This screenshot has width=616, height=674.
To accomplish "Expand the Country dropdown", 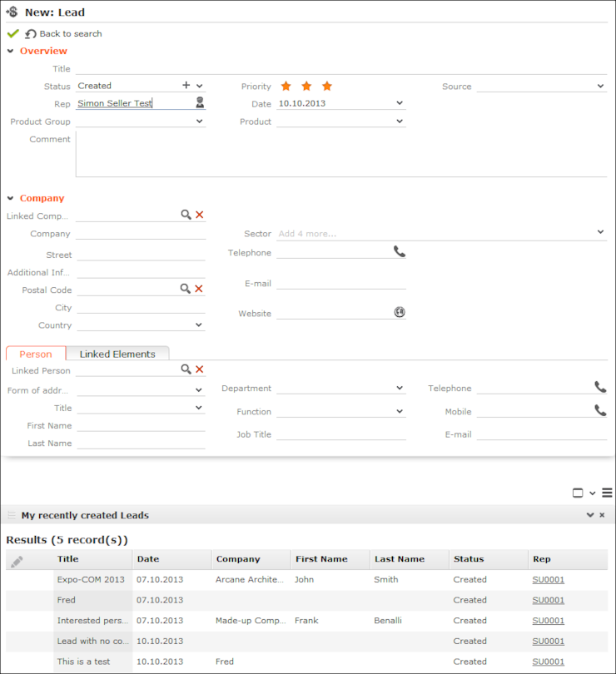I will tap(199, 325).
